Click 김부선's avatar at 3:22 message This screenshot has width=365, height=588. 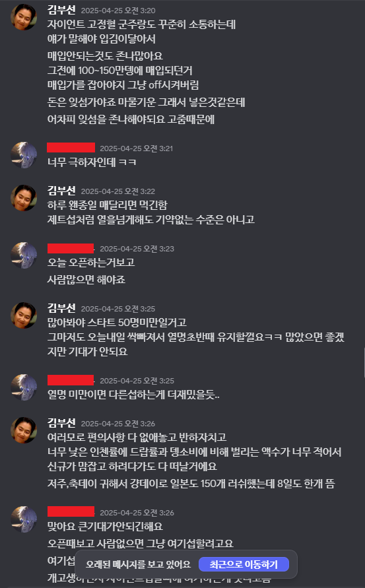click(24, 198)
